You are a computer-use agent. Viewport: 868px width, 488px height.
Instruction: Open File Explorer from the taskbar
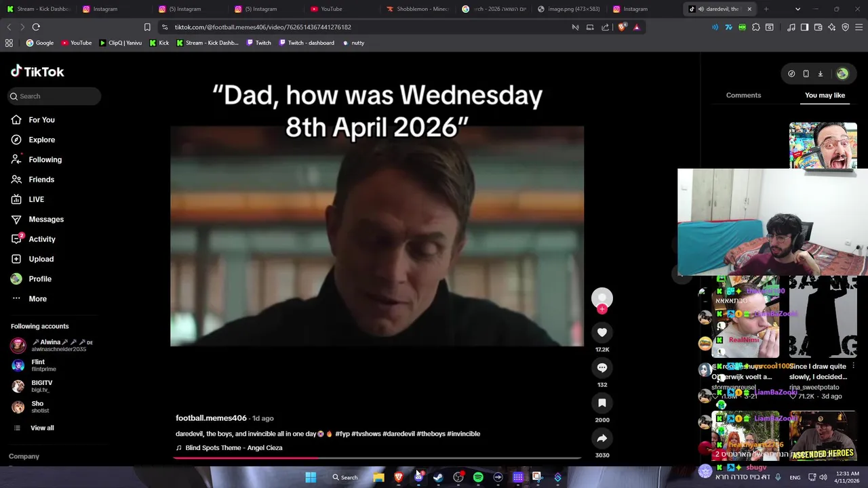(378, 477)
